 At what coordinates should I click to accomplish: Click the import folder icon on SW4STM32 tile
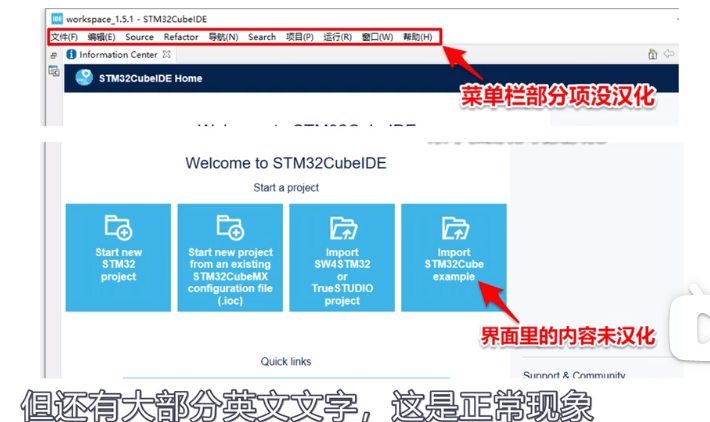(343, 228)
